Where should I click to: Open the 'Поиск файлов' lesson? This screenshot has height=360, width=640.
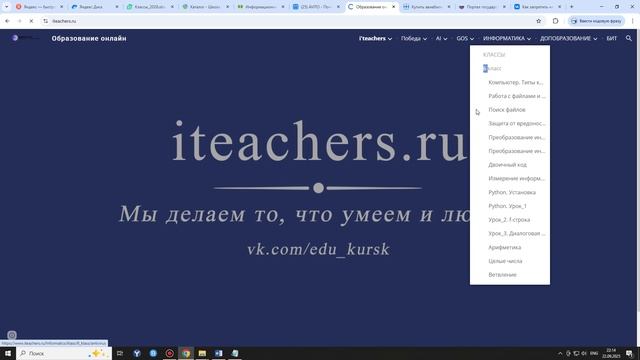click(x=507, y=110)
